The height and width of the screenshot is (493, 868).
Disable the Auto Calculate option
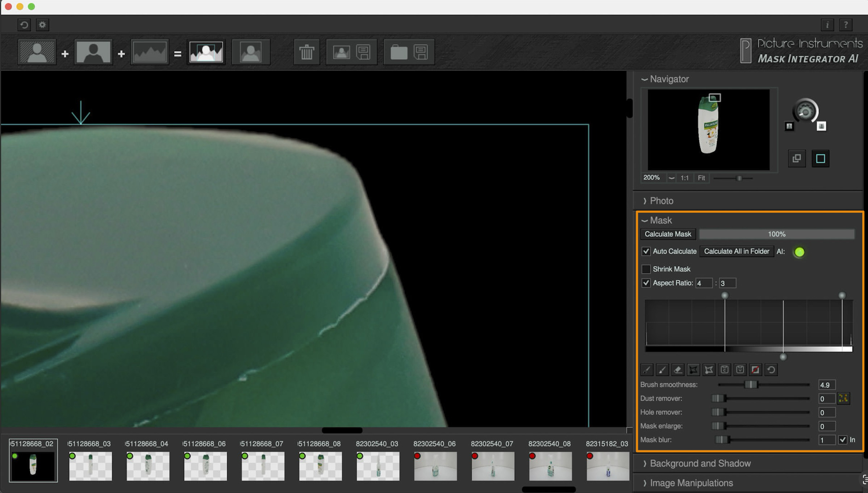tap(646, 251)
